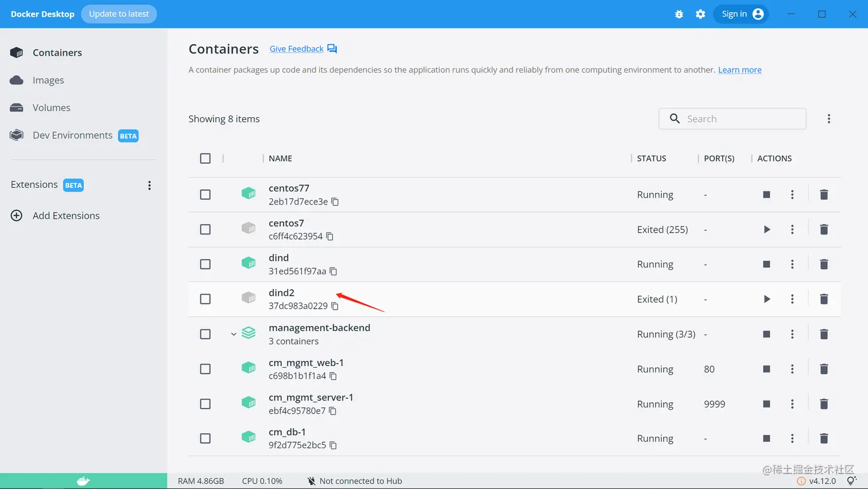Delete the centos7 container
868x489 pixels.
pos(824,230)
